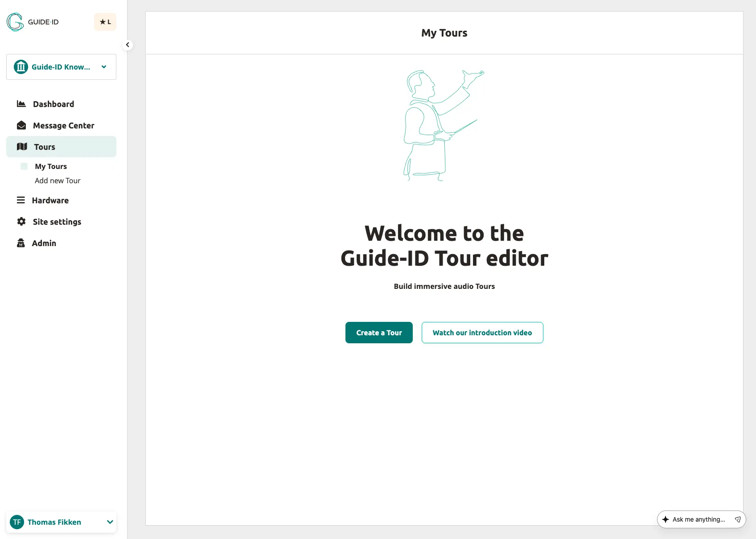This screenshot has height=539, width=756.
Task: Open My Tours submenu entry
Action: pos(51,166)
